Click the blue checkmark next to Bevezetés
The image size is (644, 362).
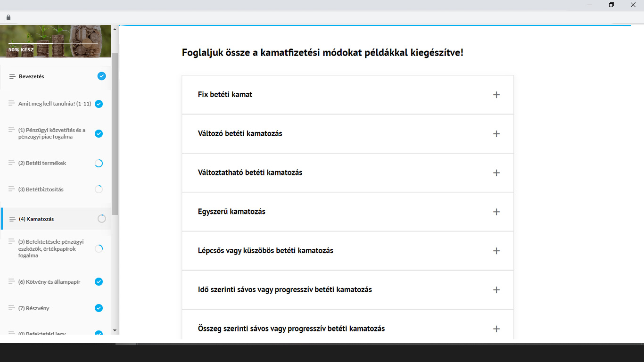(101, 76)
